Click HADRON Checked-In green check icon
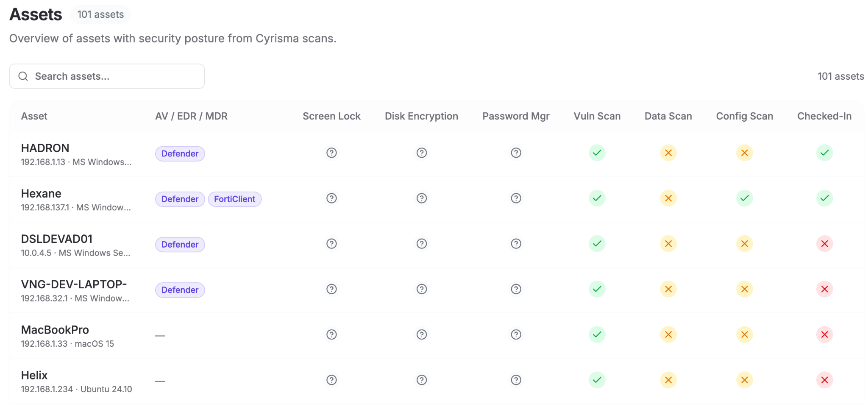The height and width of the screenshot is (404, 868). pyautogui.click(x=825, y=153)
